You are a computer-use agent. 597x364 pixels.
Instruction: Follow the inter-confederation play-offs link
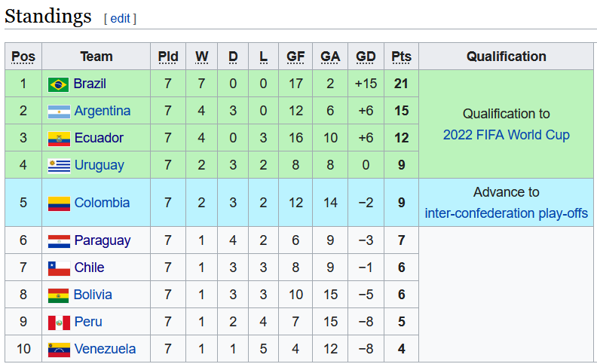(x=506, y=213)
